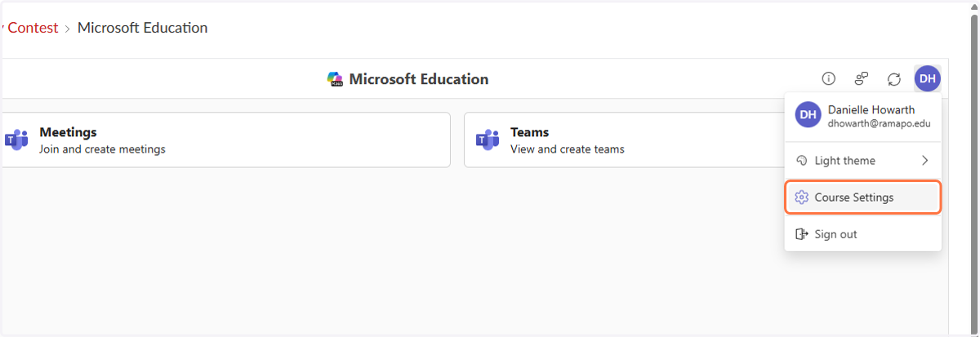Click the Join and create meetings text
This screenshot has width=980, height=337.
point(102,149)
